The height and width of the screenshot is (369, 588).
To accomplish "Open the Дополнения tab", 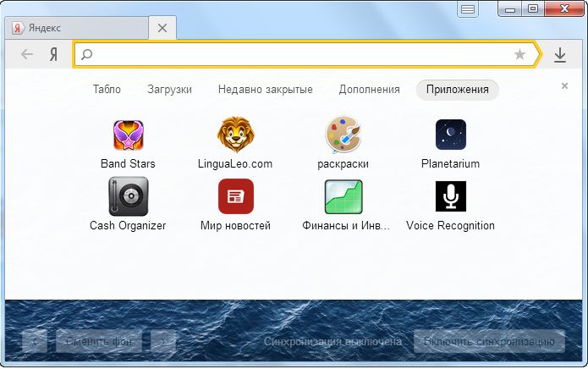I will pos(370,90).
